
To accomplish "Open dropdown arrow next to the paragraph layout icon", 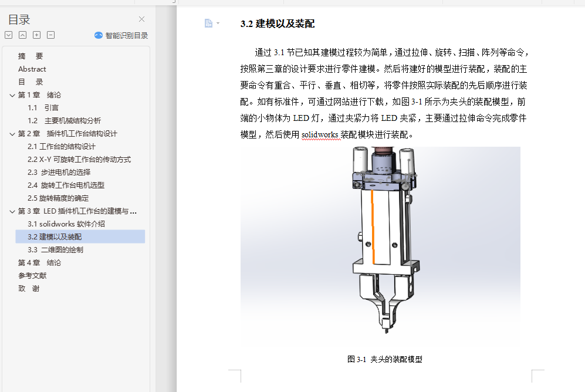I will click(218, 23).
